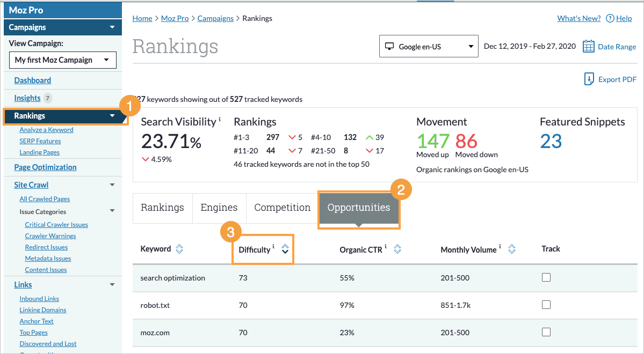Sort by Monthly Volume column arrows
644x354 pixels.
click(x=512, y=249)
